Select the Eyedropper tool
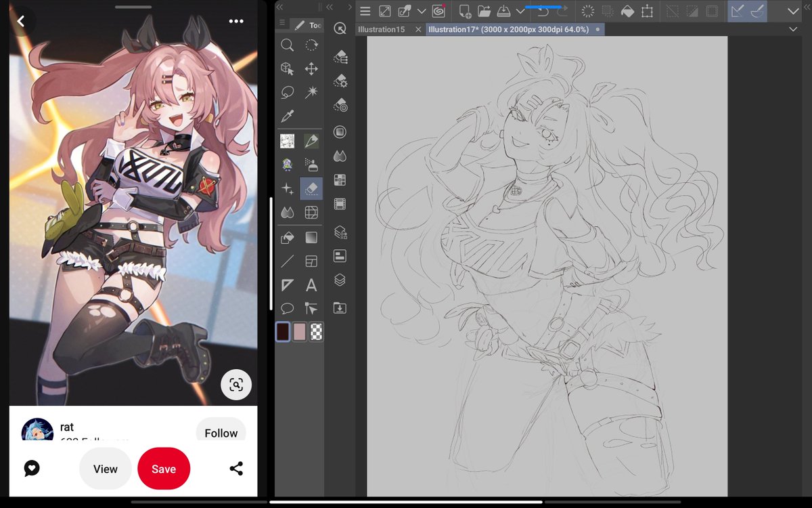Viewport: 812px width, 508px height. tap(287, 117)
